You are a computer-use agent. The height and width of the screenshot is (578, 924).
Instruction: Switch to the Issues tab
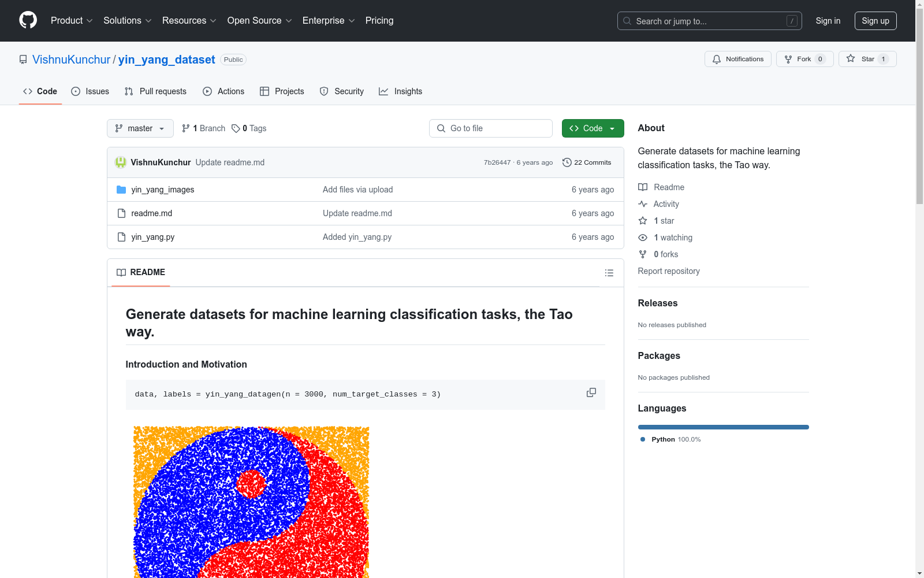click(x=90, y=91)
